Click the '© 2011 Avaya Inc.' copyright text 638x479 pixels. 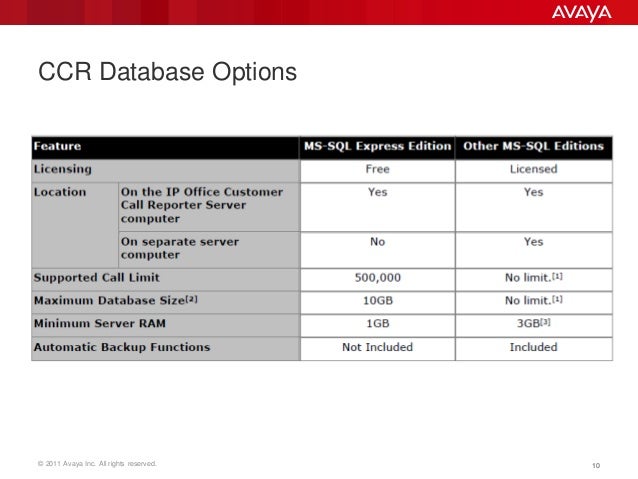tap(97, 464)
